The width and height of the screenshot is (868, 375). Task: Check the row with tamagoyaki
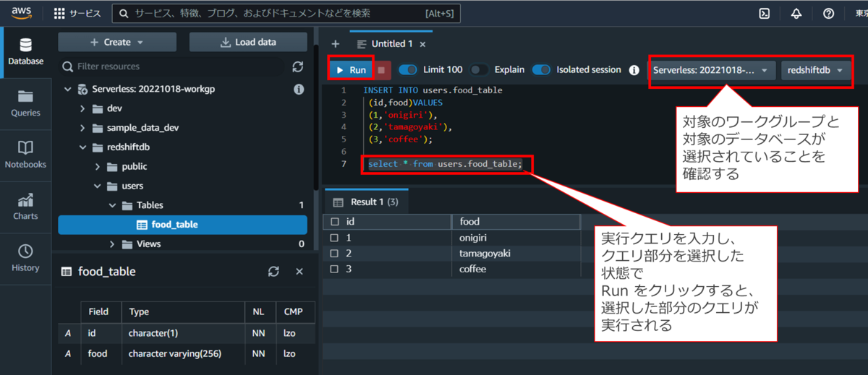[334, 254]
